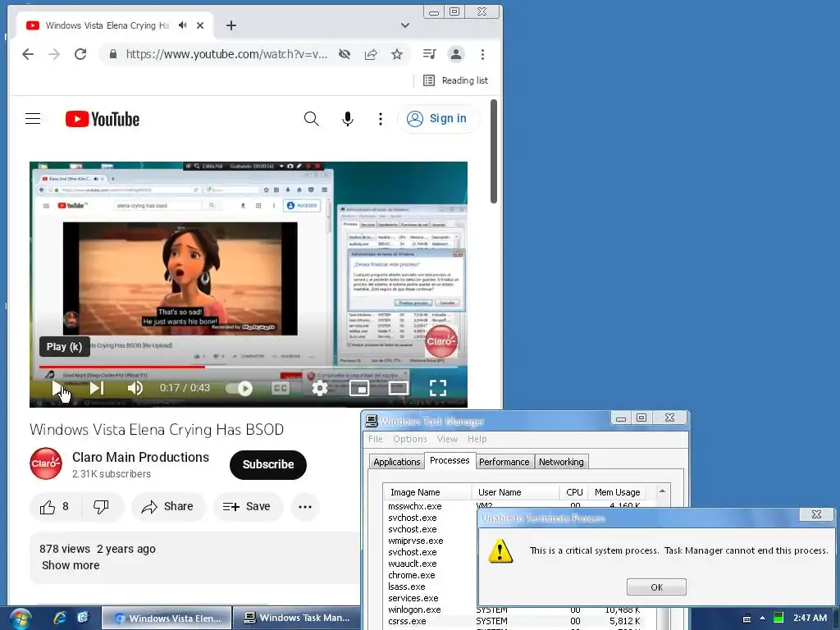
Task: Click the YouTube page scrollbar
Action: click(493, 152)
